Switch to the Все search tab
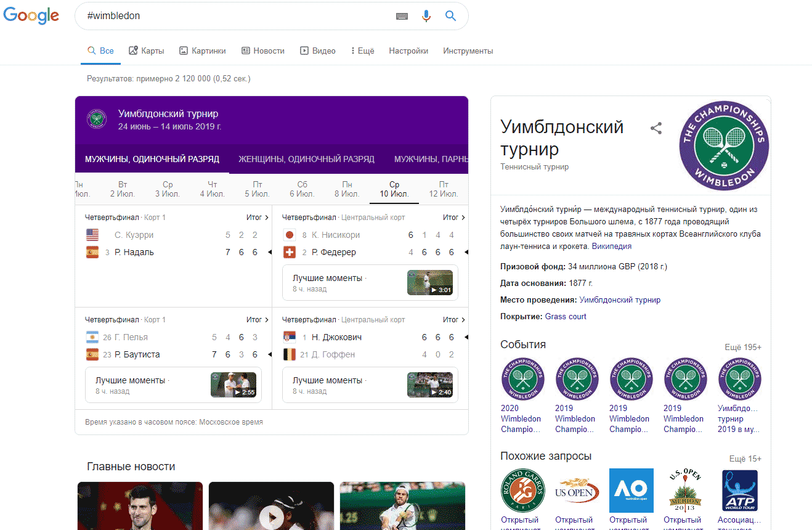This screenshot has height=530, width=812. 100,51
